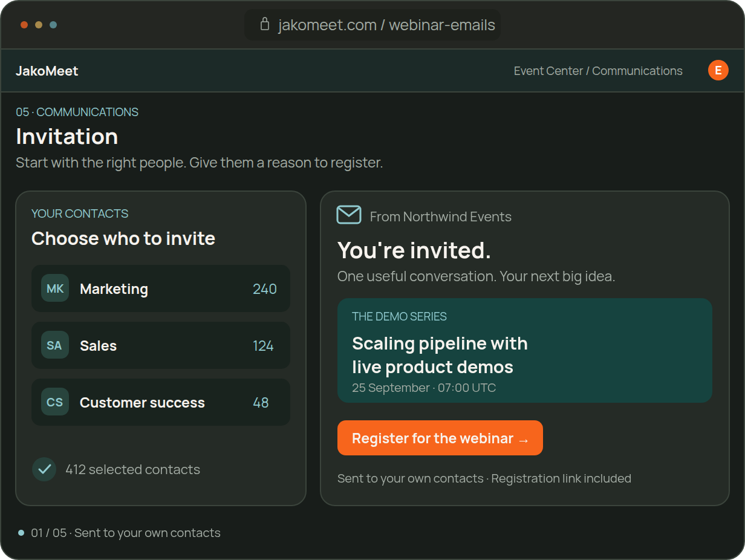Click Choose who to invite heading
This screenshot has height=560, width=745.
(123, 238)
